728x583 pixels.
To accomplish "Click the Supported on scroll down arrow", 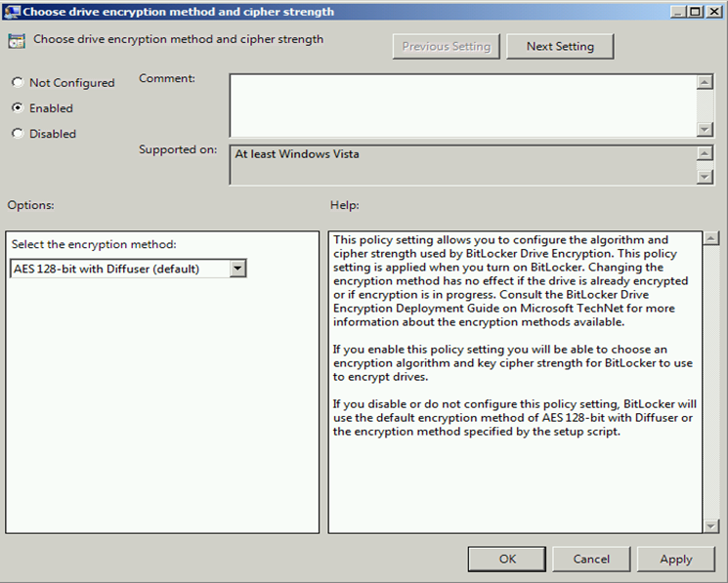I will [705, 177].
